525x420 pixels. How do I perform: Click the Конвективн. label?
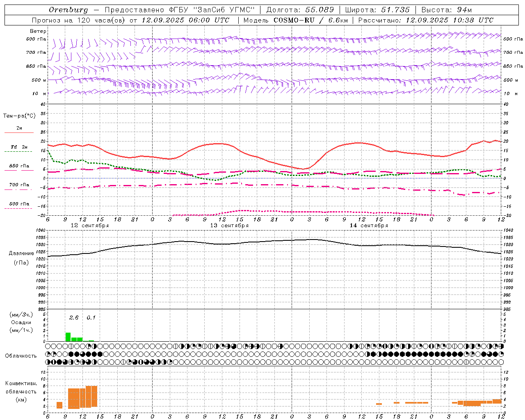(x=21, y=383)
